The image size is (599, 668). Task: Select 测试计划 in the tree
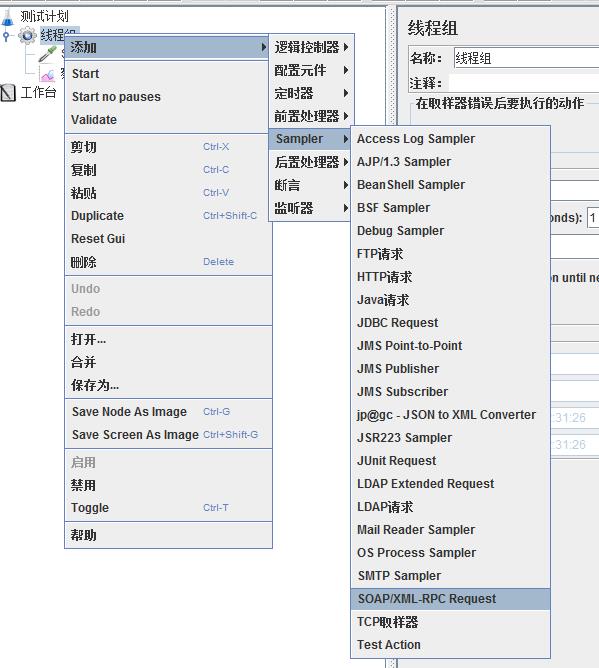tap(44, 17)
